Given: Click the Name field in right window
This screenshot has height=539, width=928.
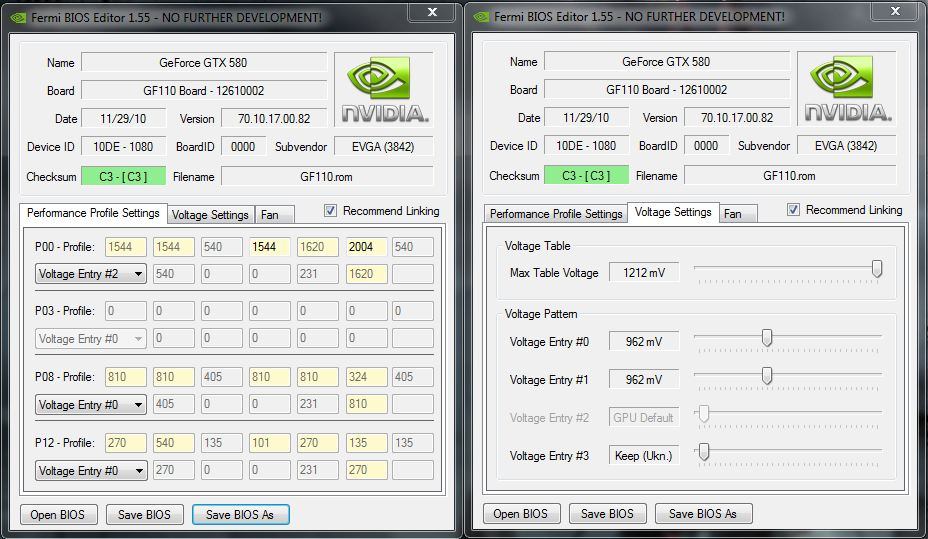Looking at the screenshot, I should point(666,61).
